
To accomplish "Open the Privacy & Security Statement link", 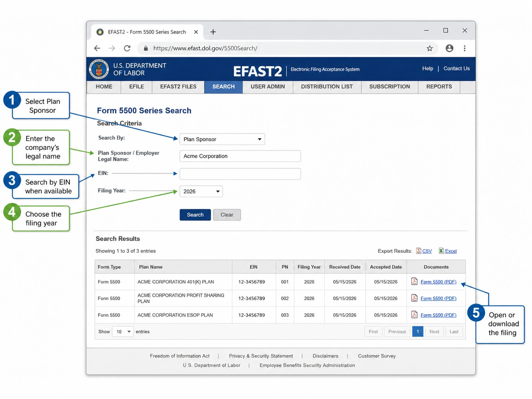I will pyautogui.click(x=261, y=356).
